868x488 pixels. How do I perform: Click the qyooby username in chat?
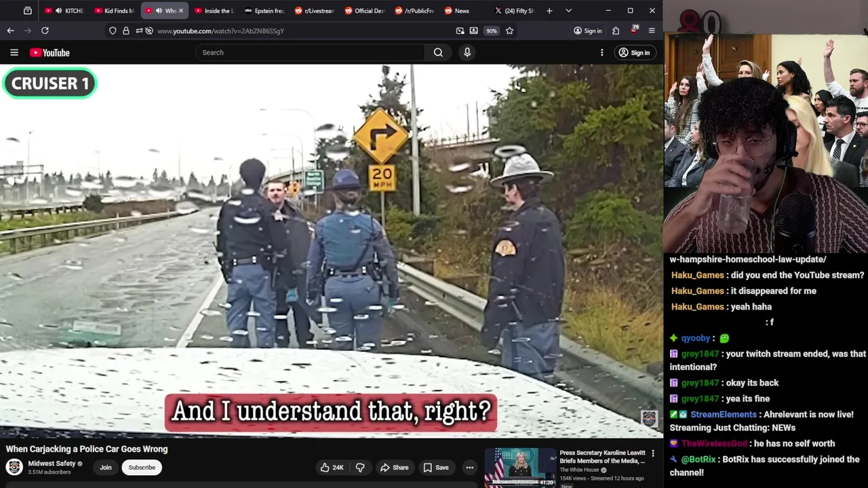tap(695, 338)
